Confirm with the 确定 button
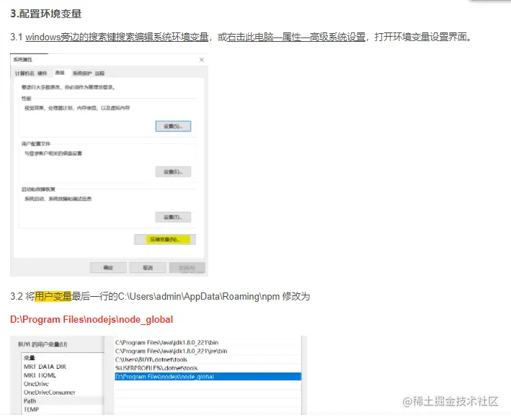The image size is (511, 420). click(x=108, y=267)
